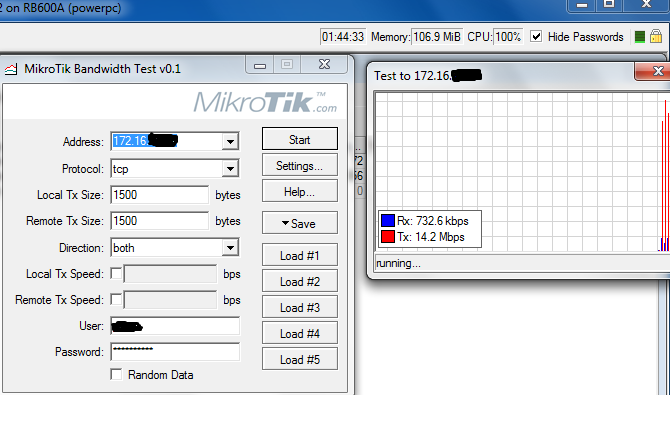Click the green status indicator in toolbar
The width and height of the screenshot is (670, 432).
[x=640, y=37]
